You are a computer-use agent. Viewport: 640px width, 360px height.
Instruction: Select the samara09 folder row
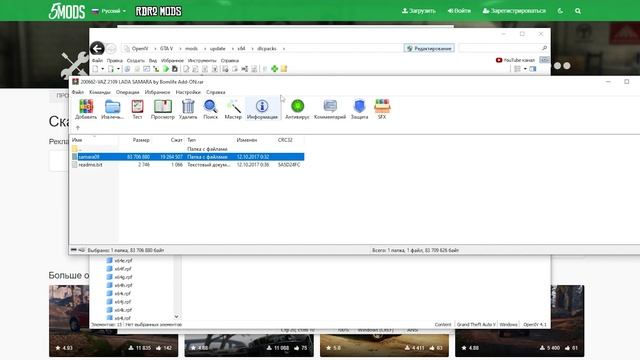(188, 157)
